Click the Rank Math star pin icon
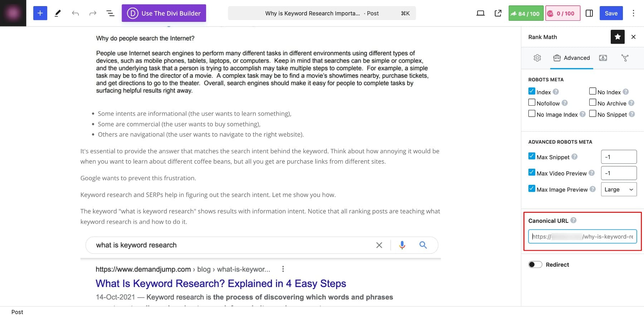Viewport: 644px width, 317px height. 617,37
